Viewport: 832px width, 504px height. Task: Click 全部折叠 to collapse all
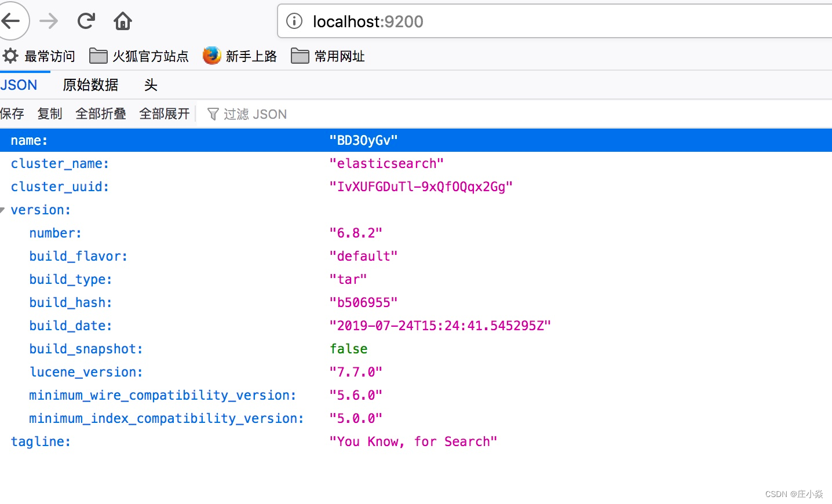[x=101, y=114]
